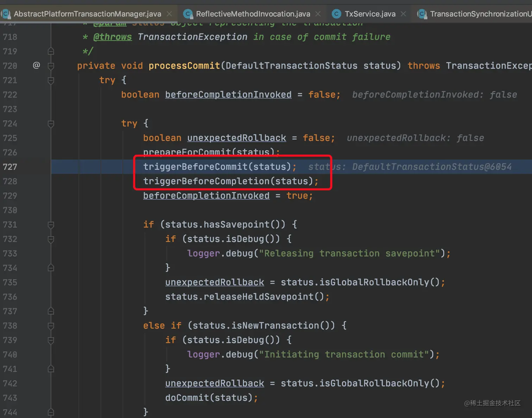Screen dimensions: 532x418
Task: Click "logger" on line 740
Action: click(203, 354)
